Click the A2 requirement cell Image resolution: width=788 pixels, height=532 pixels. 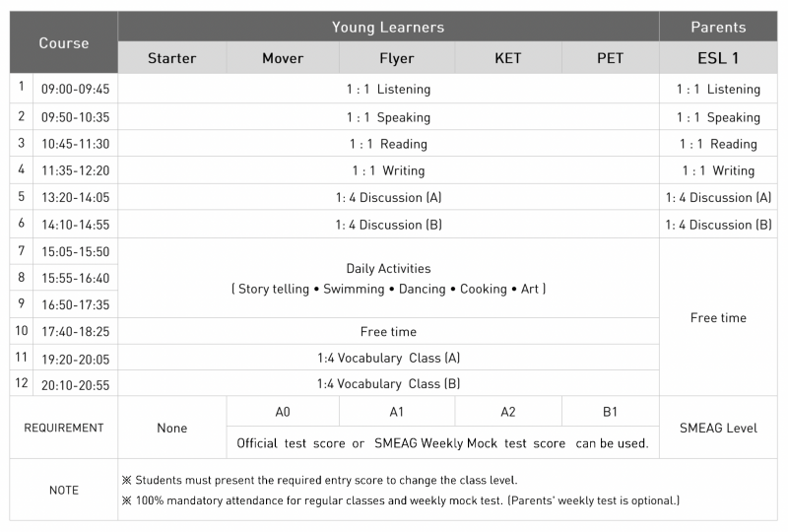(x=508, y=412)
